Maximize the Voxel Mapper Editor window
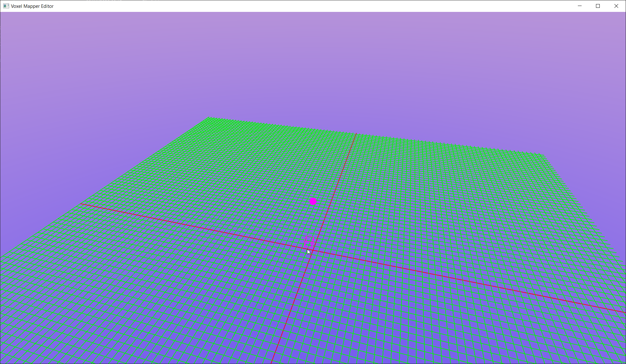The width and height of the screenshot is (626, 364). coord(598,6)
